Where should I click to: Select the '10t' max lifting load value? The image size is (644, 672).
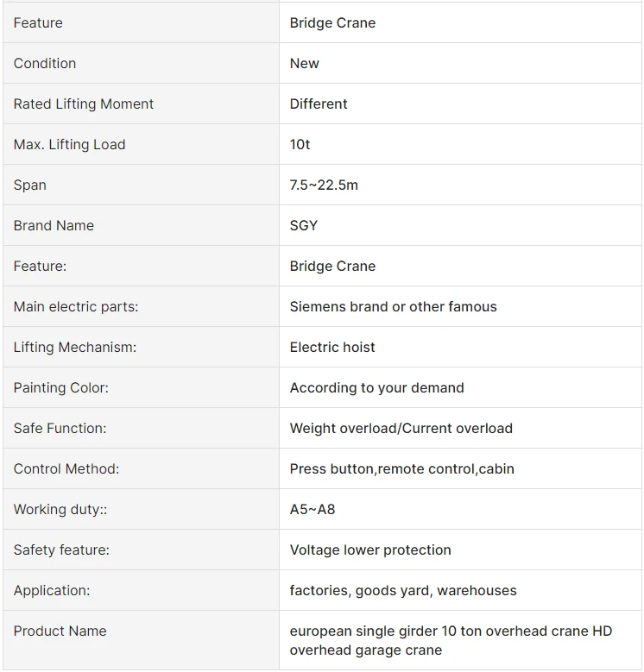tap(300, 144)
